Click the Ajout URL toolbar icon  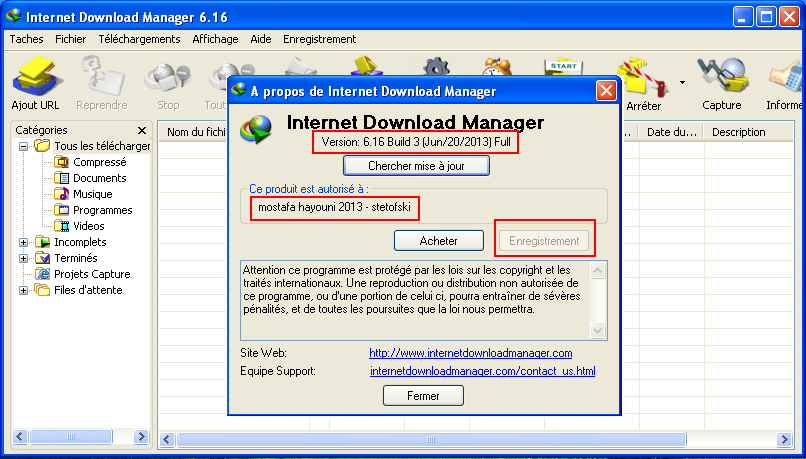(x=38, y=76)
